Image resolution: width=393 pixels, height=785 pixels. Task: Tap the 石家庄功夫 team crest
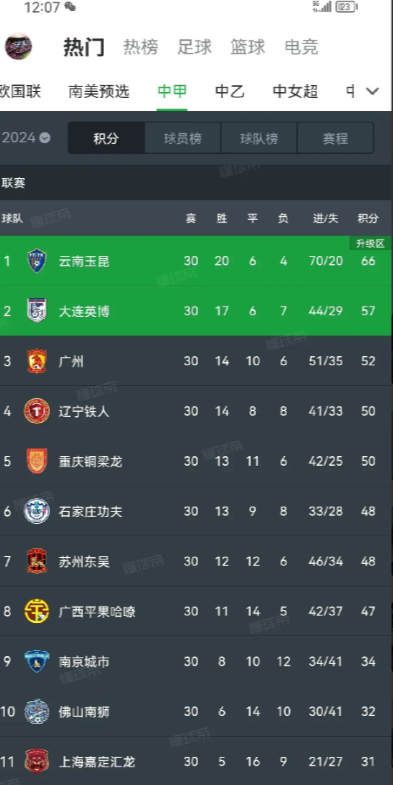37,511
